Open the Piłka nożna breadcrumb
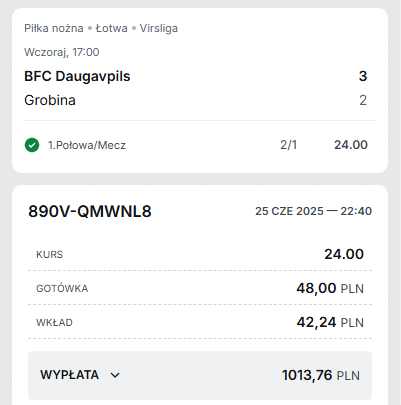The image size is (401, 405). [54, 28]
